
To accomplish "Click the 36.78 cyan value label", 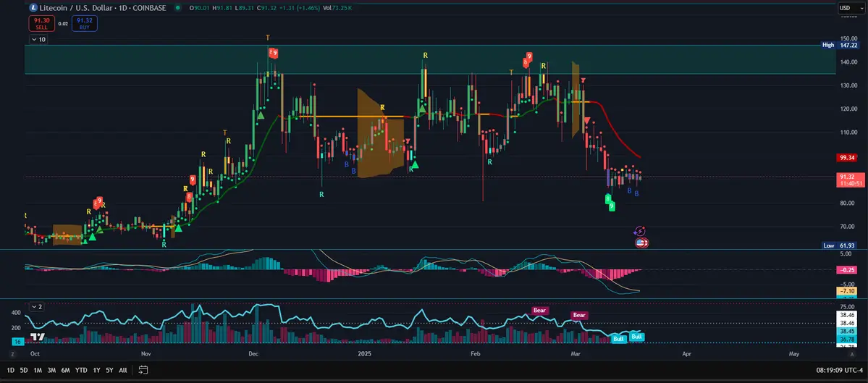I will click(x=848, y=339).
